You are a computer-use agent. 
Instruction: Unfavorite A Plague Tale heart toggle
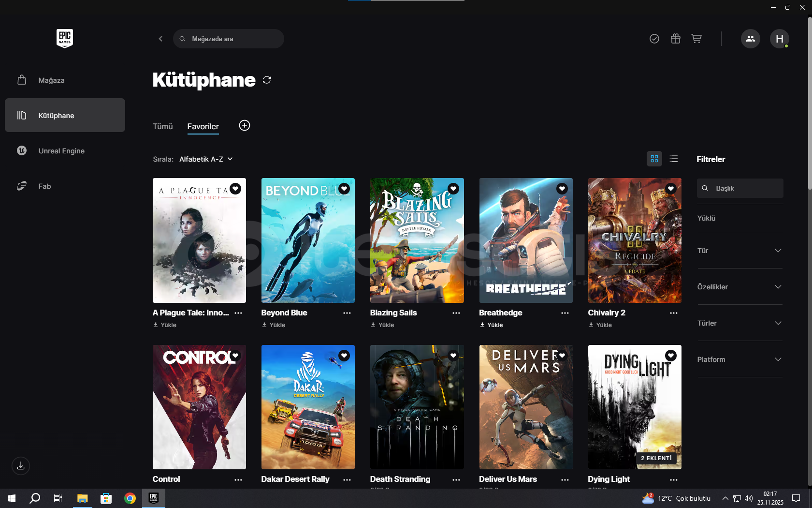235,189
